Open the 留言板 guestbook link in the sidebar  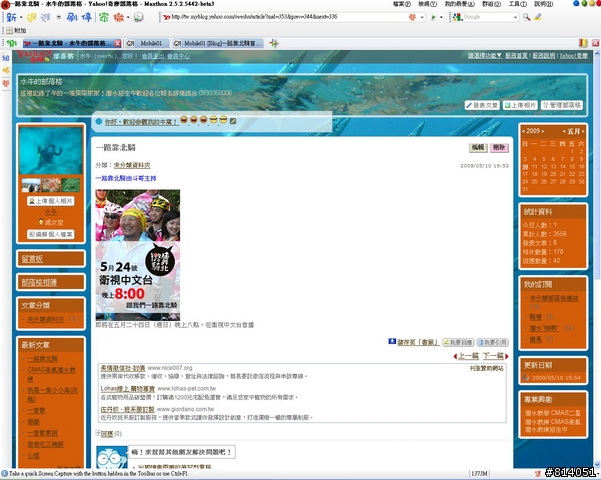(32, 259)
